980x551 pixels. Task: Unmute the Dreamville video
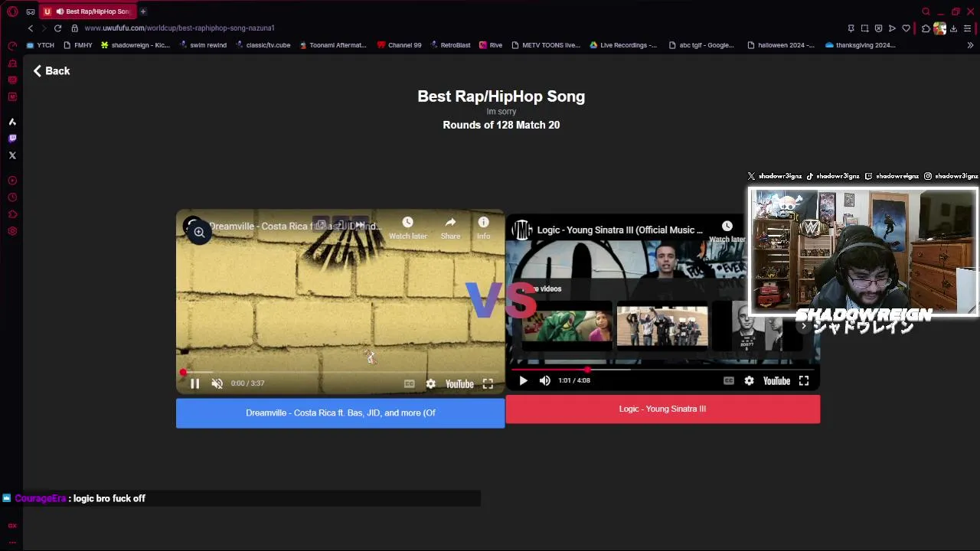click(x=217, y=383)
